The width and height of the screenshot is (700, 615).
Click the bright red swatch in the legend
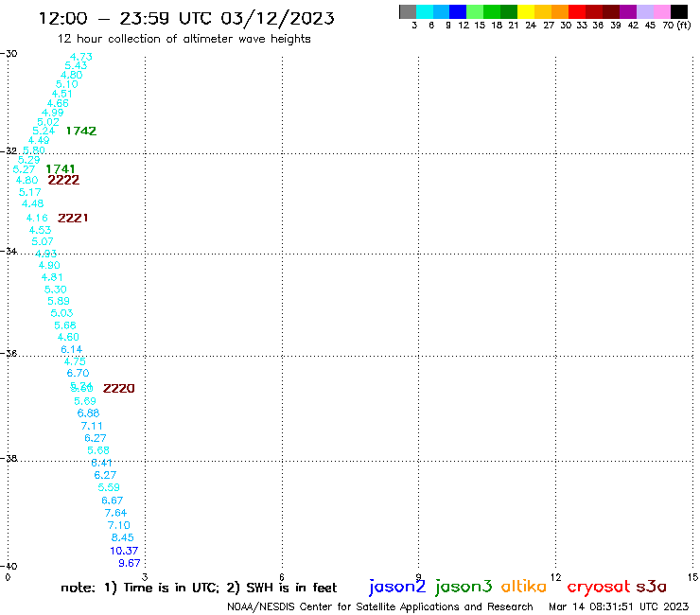point(577,11)
